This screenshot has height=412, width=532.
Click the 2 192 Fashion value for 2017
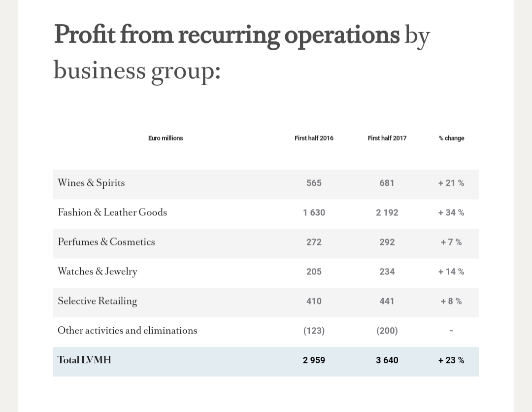coord(387,212)
